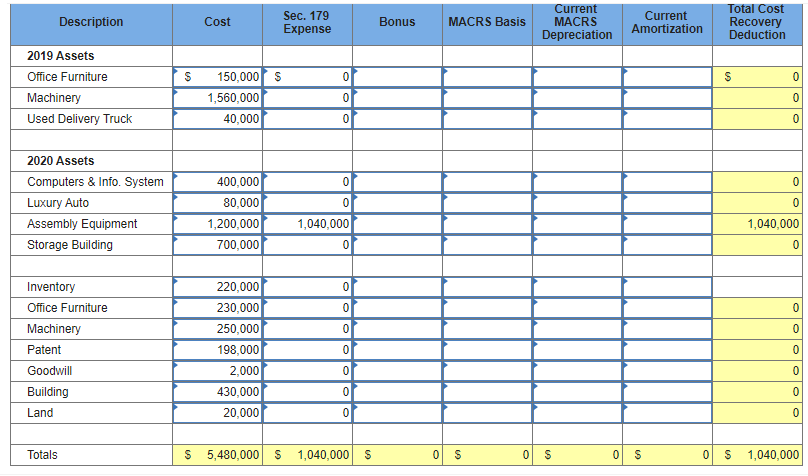Click the Cost field for 2019 Office Furniture
Screen dimensions: 808x476
217,77
